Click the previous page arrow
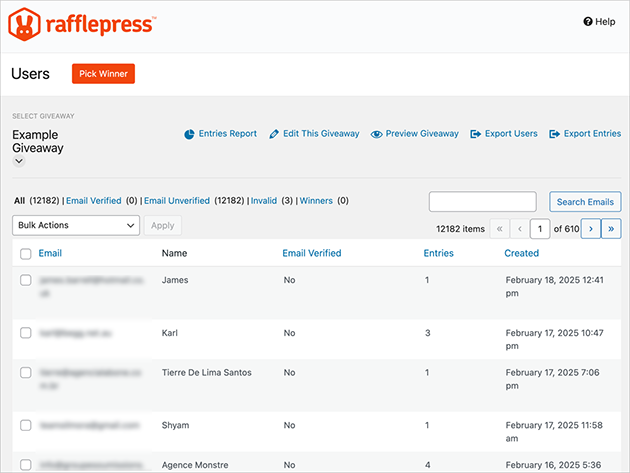The height and width of the screenshot is (473, 630). pyautogui.click(x=520, y=229)
